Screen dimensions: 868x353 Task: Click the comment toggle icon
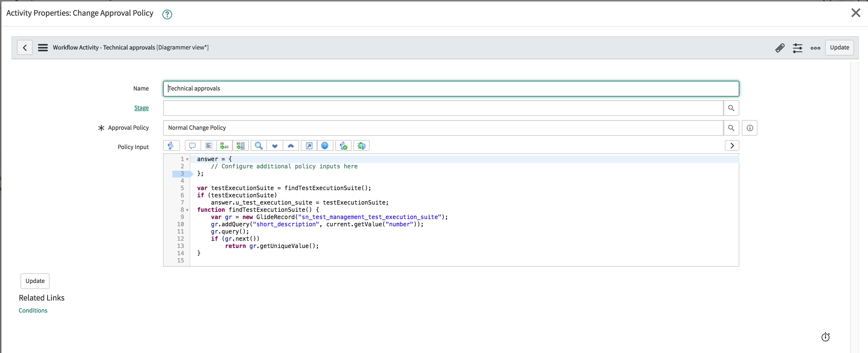pos(192,146)
